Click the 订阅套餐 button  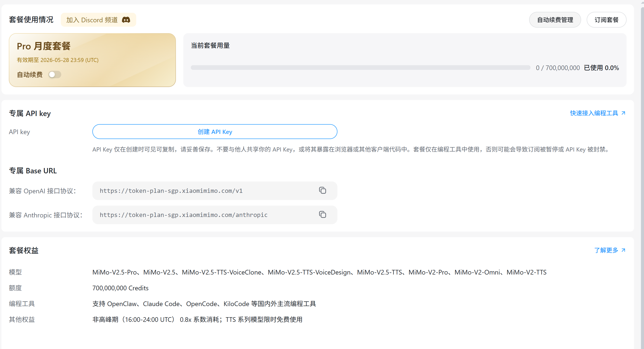[x=606, y=20]
